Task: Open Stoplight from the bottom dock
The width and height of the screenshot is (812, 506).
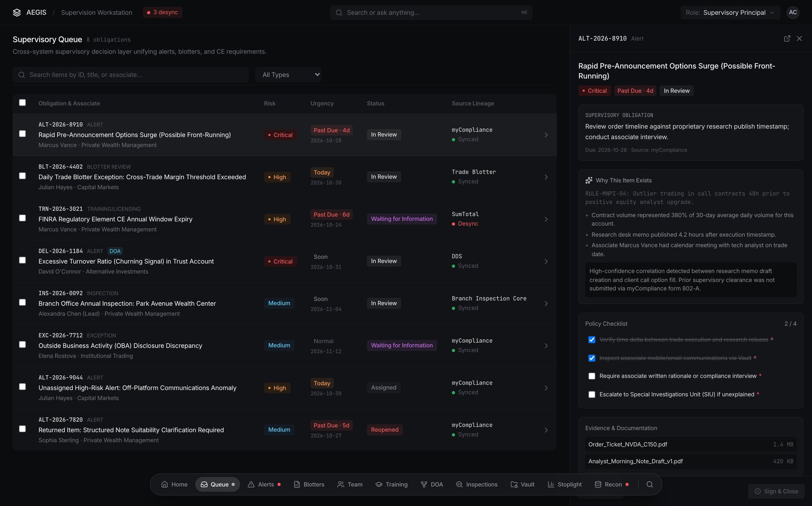Action: coord(564,484)
